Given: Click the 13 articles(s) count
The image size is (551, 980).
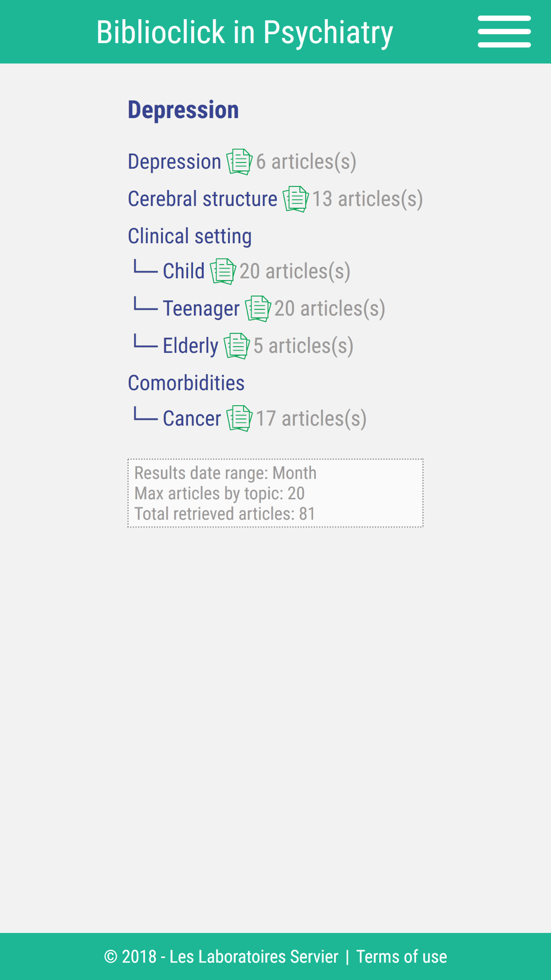Looking at the screenshot, I should tap(368, 199).
